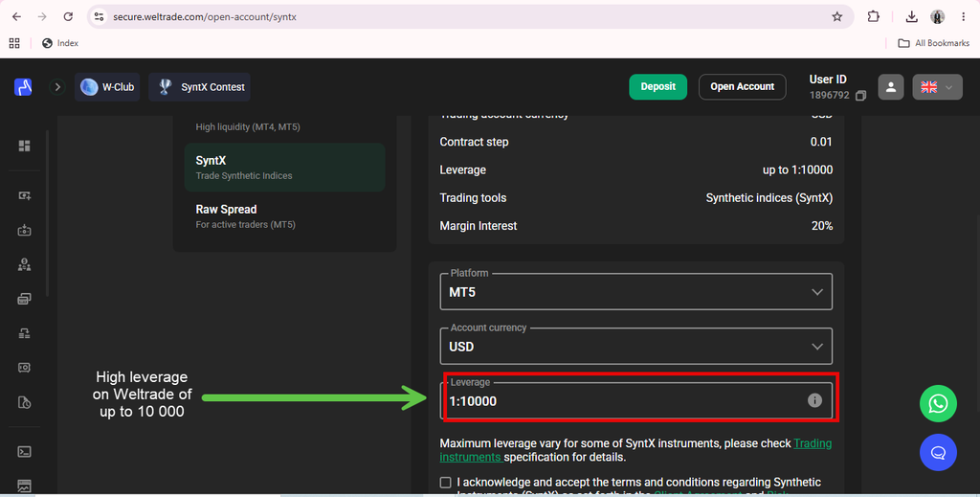Screen dimensions: 980x497
Task: Open the terminal console sidebar icon
Action: pos(24,451)
